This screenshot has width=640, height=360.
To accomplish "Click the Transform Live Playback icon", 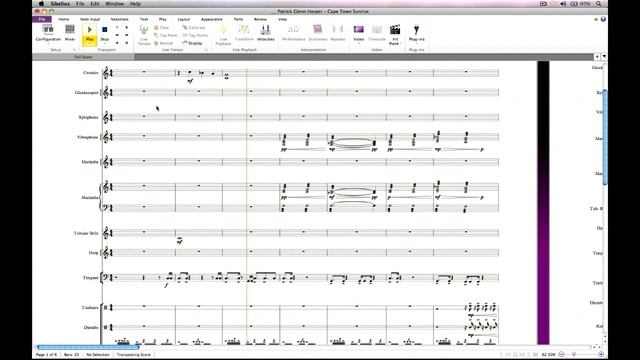I will coord(244,30).
